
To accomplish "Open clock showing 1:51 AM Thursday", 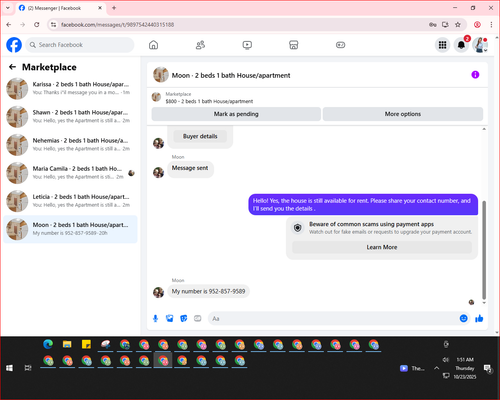I will 465,368.
